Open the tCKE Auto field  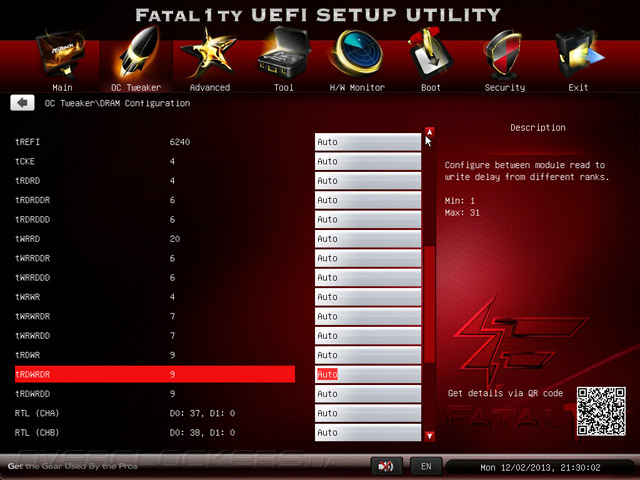[x=368, y=161]
